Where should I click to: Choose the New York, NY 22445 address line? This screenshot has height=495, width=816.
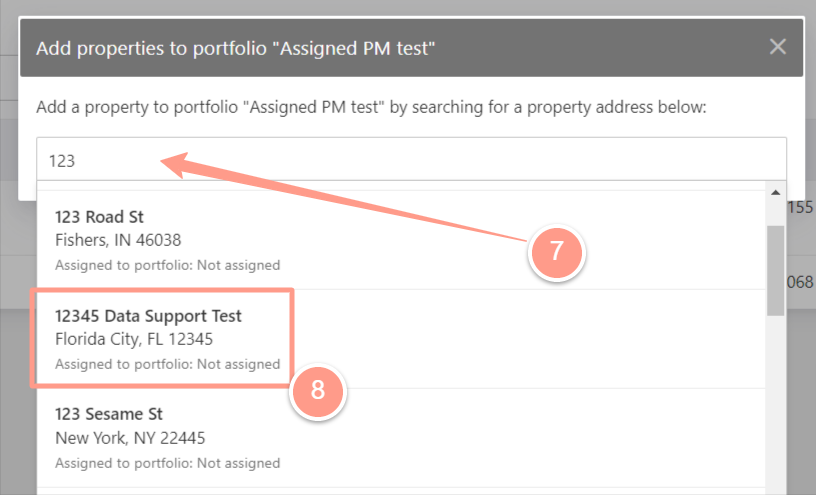[x=130, y=438]
